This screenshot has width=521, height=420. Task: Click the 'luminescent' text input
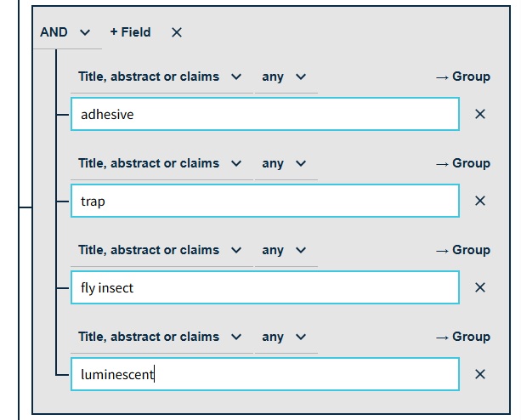tap(264, 374)
